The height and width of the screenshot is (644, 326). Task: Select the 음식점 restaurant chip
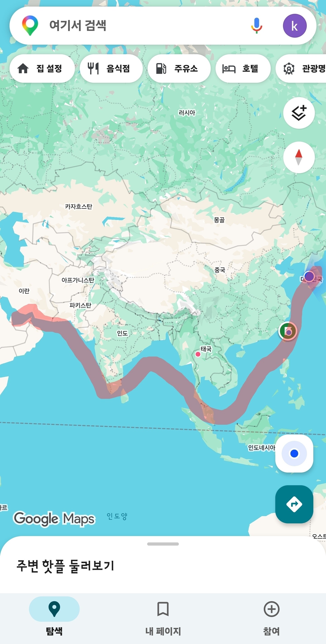point(111,68)
